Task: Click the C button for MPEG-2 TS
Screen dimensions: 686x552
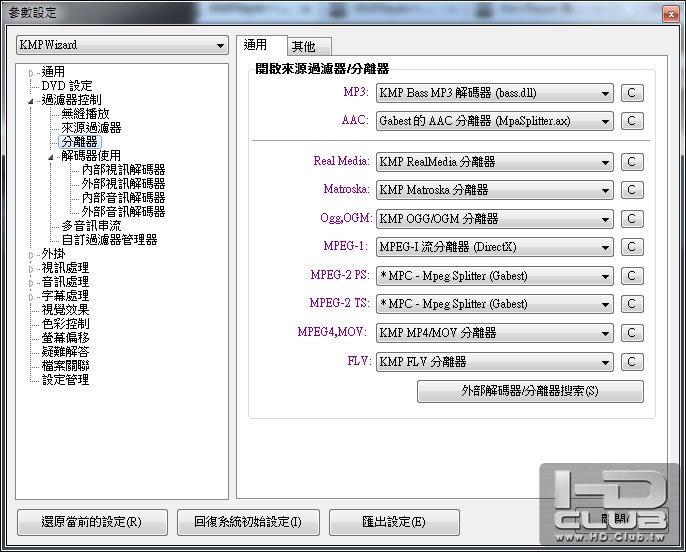Action: [632, 304]
